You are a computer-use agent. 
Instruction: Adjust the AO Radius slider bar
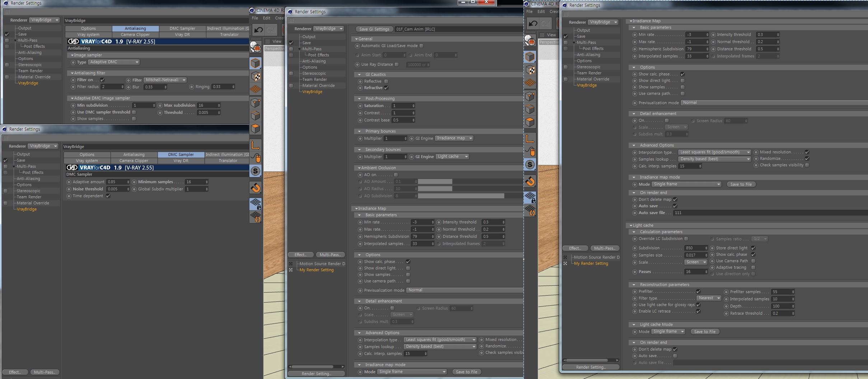click(470, 189)
